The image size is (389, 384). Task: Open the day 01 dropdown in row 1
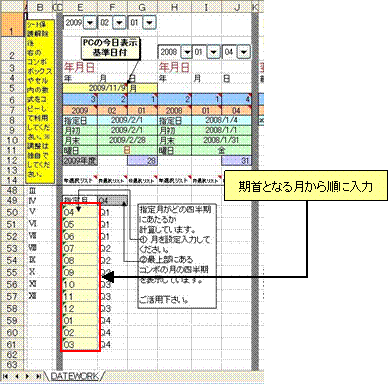click(149, 23)
